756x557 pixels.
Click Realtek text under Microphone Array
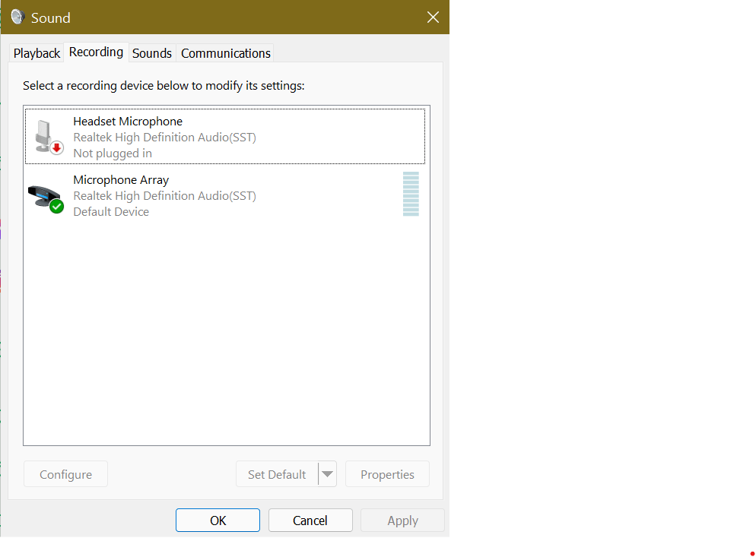[x=164, y=196]
